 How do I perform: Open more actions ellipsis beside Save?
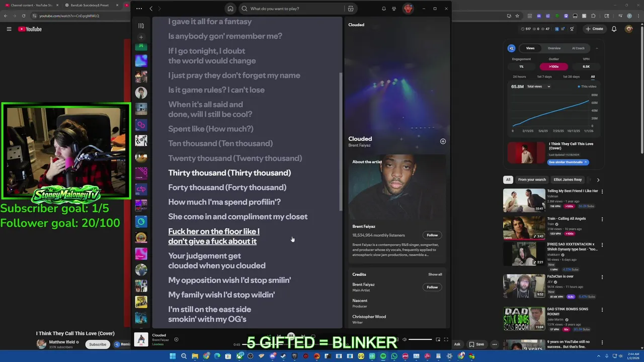click(x=495, y=344)
